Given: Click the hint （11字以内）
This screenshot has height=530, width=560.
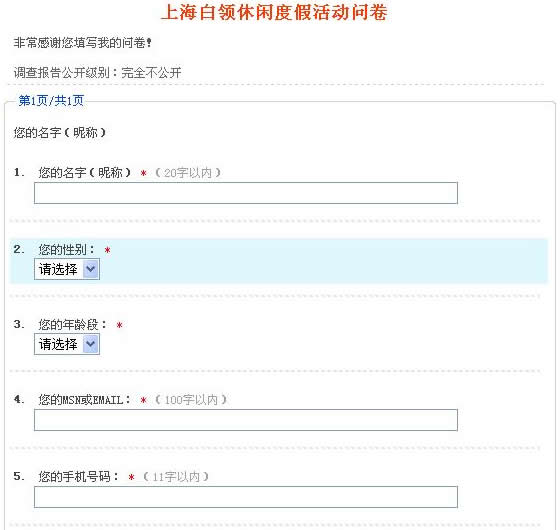Looking at the screenshot, I should tap(176, 477).
